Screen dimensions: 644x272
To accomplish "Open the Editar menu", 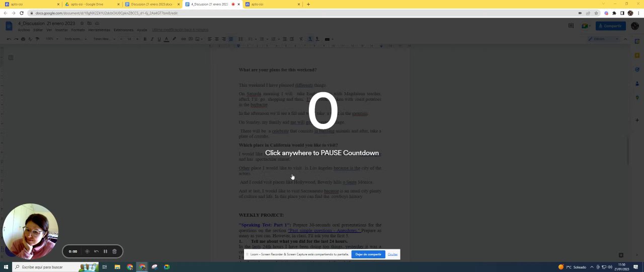I will (x=38, y=30).
